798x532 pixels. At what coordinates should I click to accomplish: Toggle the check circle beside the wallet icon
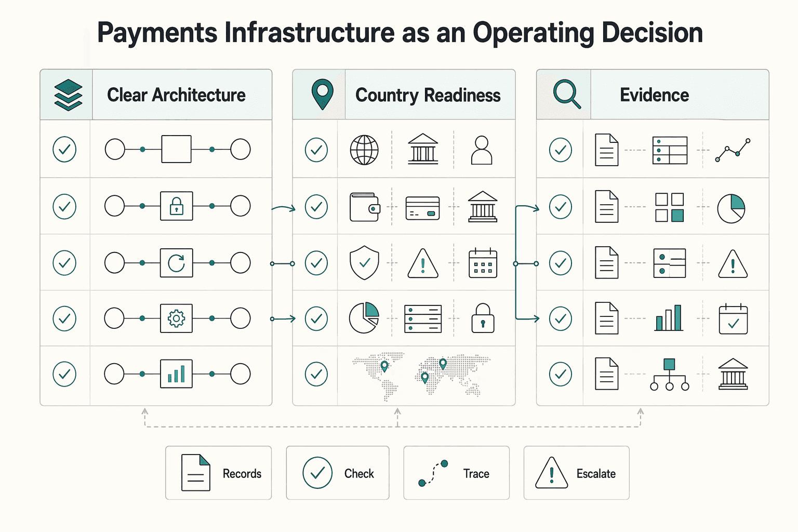click(x=316, y=206)
